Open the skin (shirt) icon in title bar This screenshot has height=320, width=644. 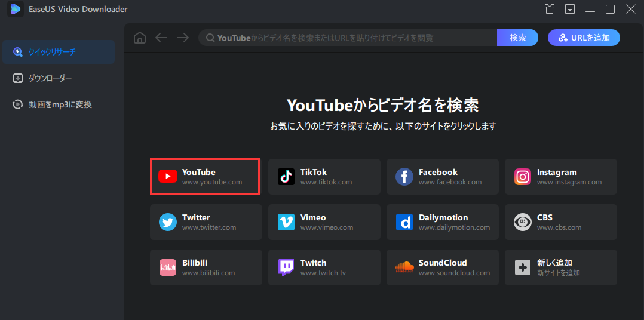click(x=550, y=9)
